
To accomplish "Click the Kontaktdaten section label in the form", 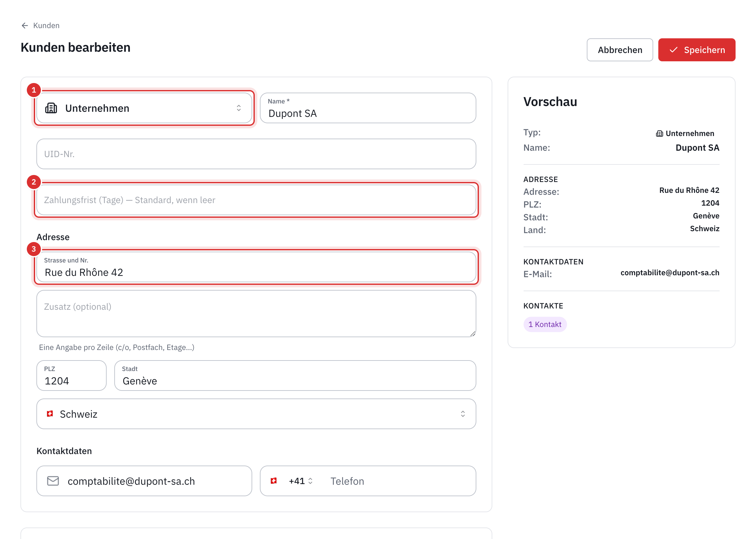I will pyautogui.click(x=64, y=451).
